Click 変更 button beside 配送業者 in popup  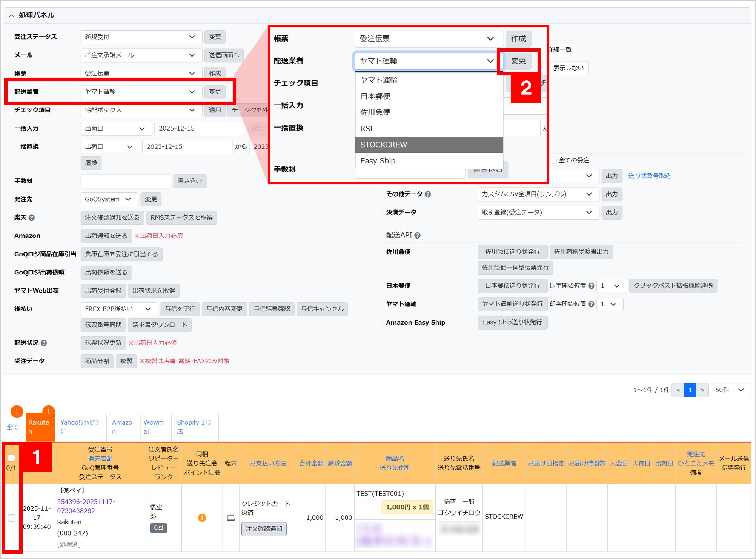point(518,61)
